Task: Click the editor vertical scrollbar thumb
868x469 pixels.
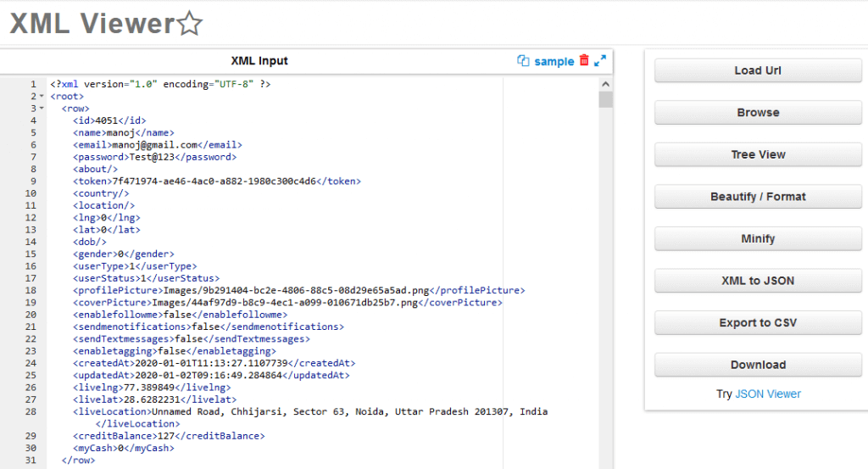Action: click(605, 100)
